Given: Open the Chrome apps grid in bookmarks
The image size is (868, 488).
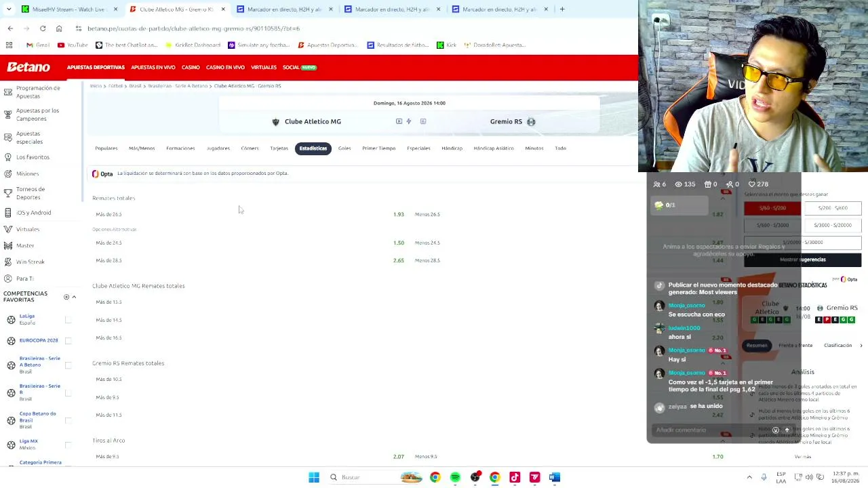Looking at the screenshot, I should 9,45.
